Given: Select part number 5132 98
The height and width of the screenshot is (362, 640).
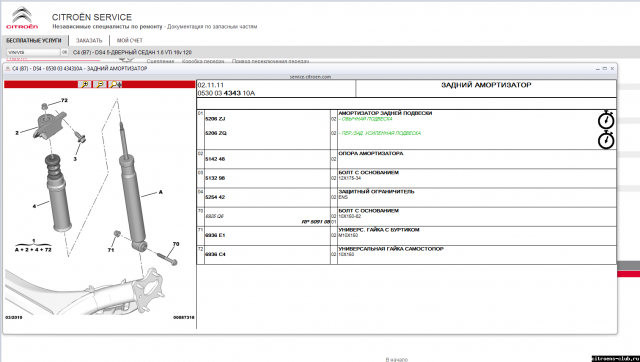Looking at the screenshot, I should [x=215, y=178].
